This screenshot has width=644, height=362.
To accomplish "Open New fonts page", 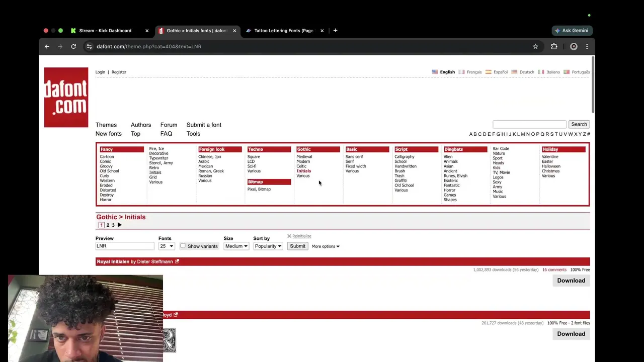I will (109, 134).
